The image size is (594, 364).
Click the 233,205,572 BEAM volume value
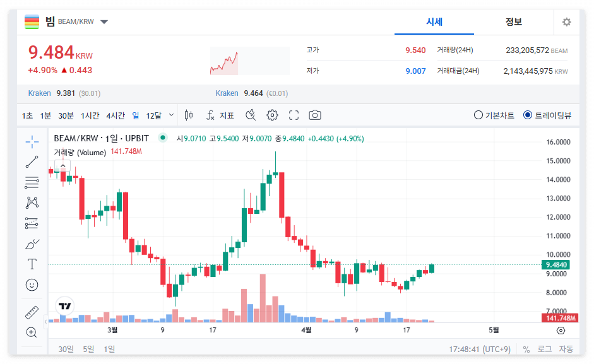537,50
